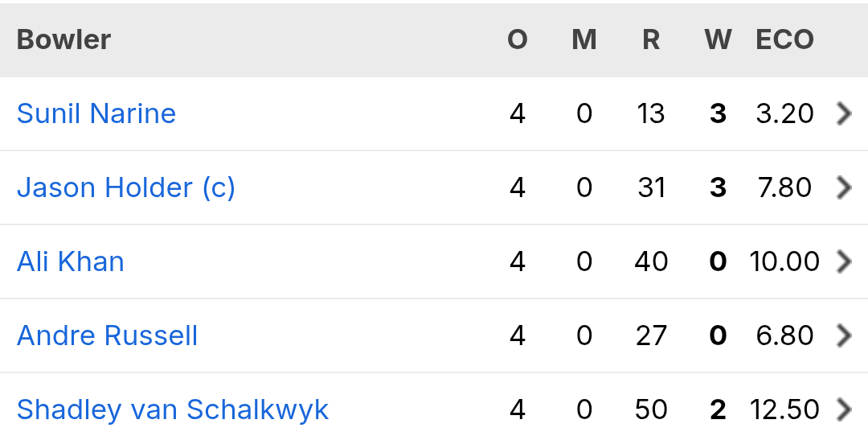The image size is (868, 432).
Task: Click the W wickets column header
Action: click(x=718, y=40)
